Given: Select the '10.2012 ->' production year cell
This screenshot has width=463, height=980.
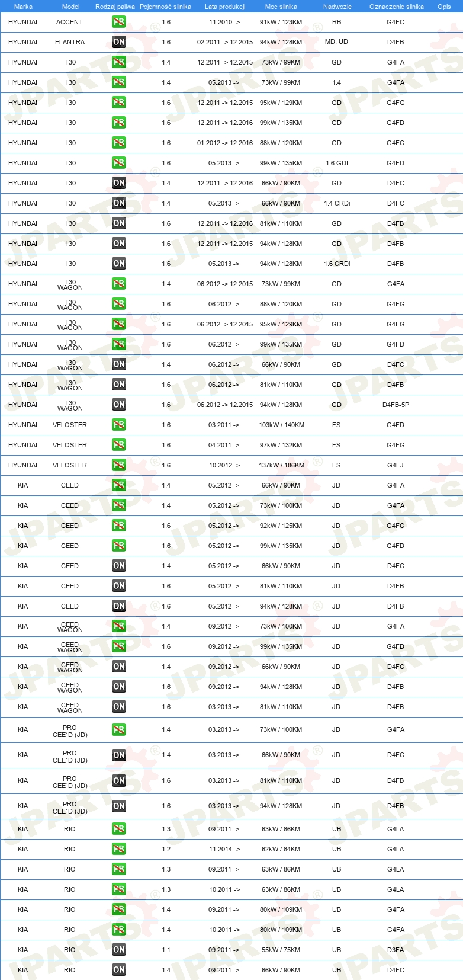Looking at the screenshot, I should [x=224, y=465].
